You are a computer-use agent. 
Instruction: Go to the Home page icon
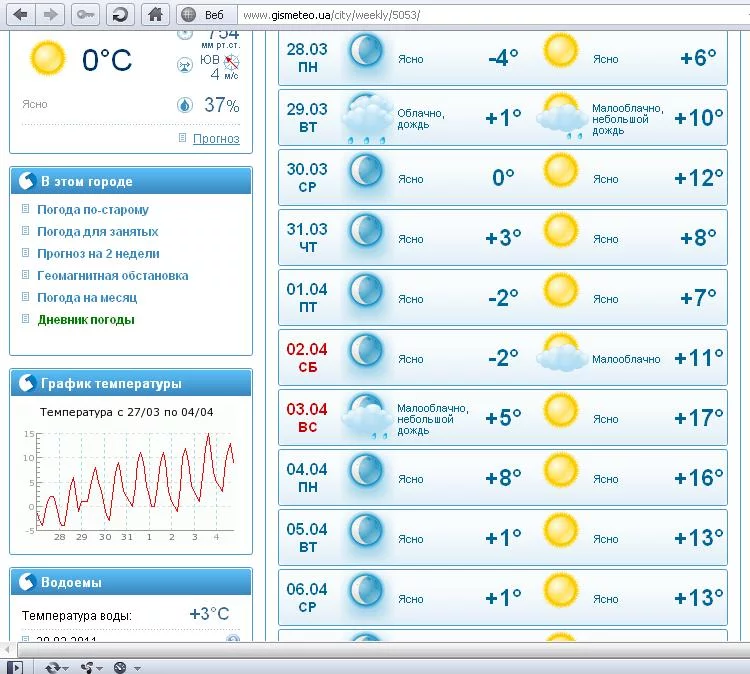tap(154, 14)
